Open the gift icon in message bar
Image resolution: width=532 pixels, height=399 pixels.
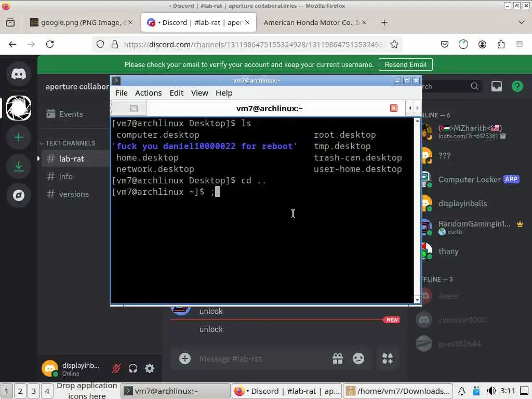tap(338, 358)
